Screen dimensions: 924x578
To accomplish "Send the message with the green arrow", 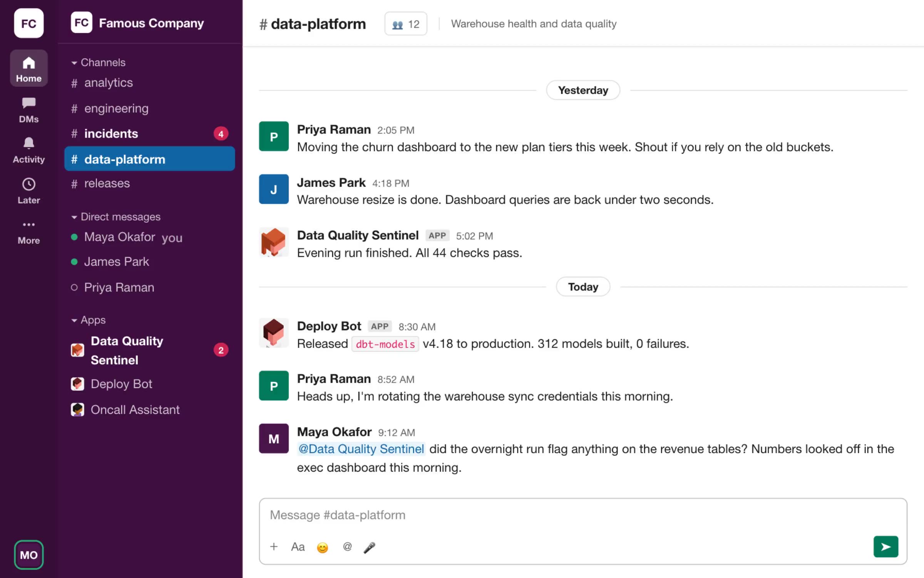I will (x=885, y=546).
